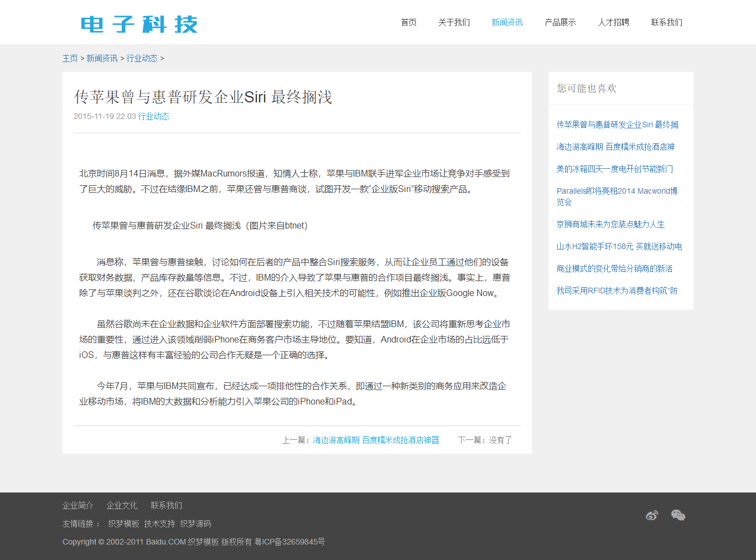The width and height of the screenshot is (756, 560).
Task: Click 主页 breadcrumb link
Action: pos(70,58)
